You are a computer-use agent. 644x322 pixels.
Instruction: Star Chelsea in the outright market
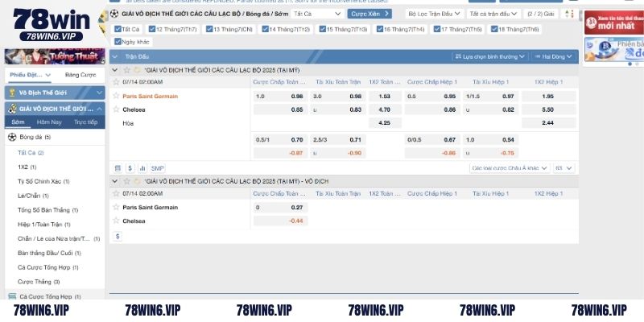click(x=116, y=221)
